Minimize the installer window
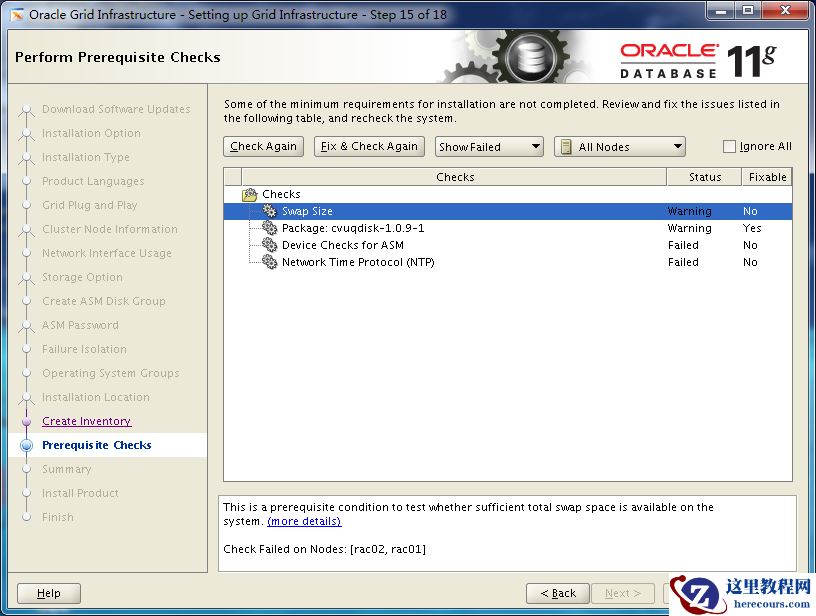Viewport: 816px width, 616px height. pos(721,10)
